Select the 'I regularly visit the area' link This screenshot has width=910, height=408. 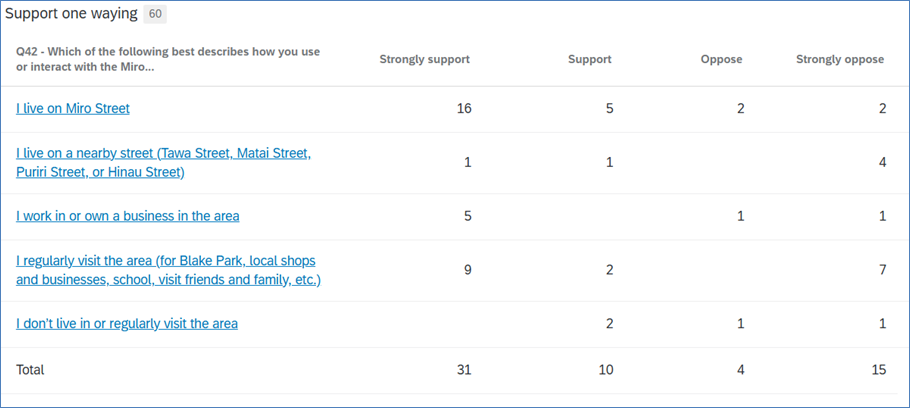[168, 270]
